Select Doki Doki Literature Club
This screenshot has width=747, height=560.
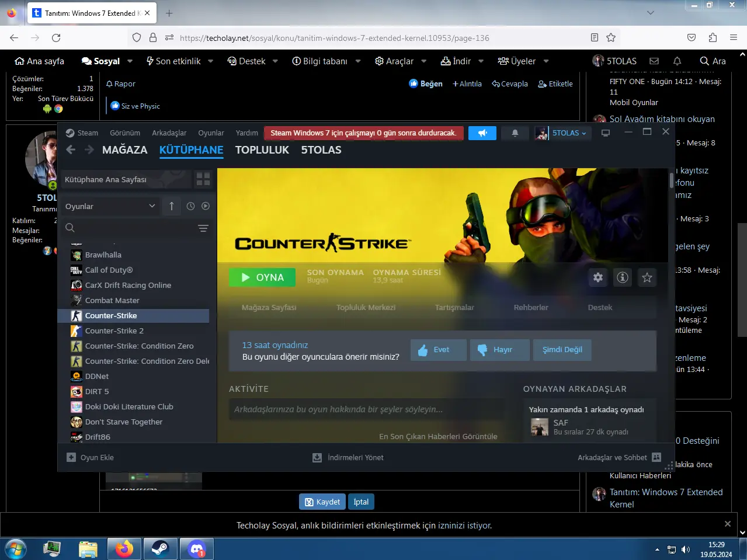[133, 406]
